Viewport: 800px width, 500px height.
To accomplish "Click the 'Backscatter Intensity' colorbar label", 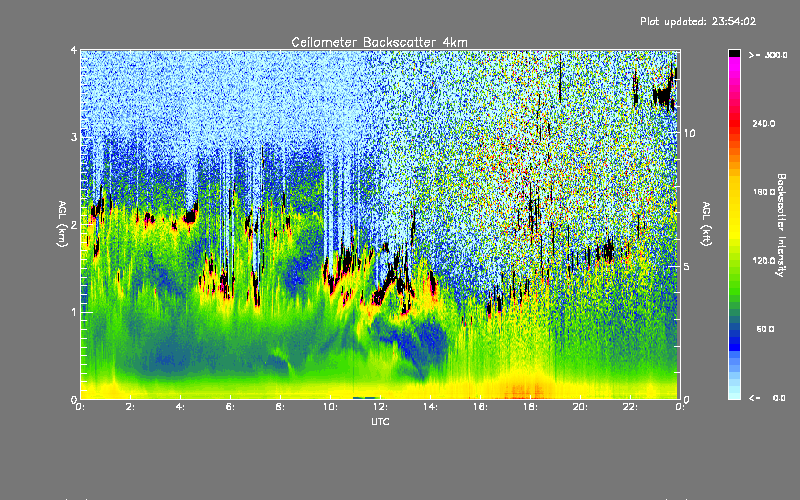I will point(781,225).
